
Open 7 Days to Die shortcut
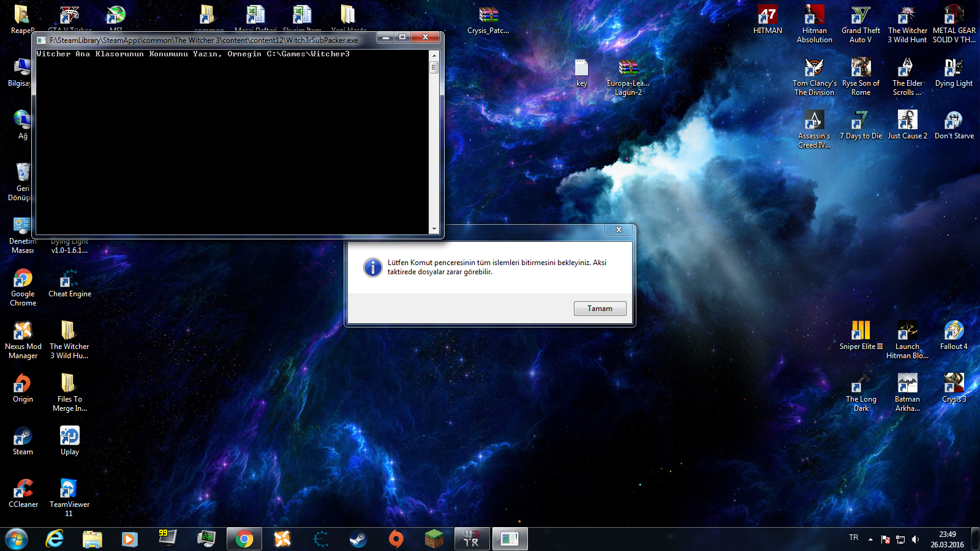(x=861, y=125)
